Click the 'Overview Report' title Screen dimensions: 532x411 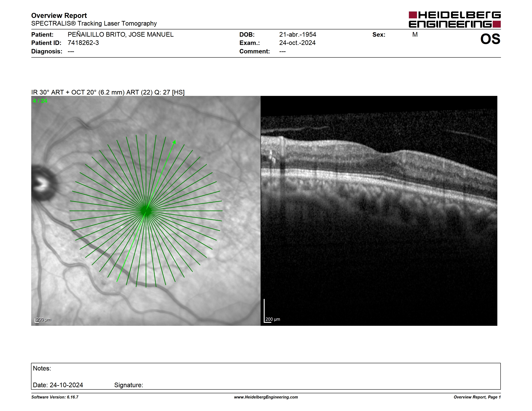59,15
